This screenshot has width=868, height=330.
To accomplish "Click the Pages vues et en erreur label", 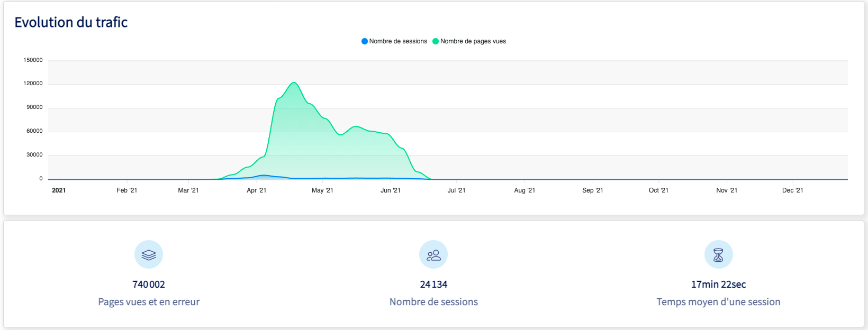I will click(x=149, y=302).
